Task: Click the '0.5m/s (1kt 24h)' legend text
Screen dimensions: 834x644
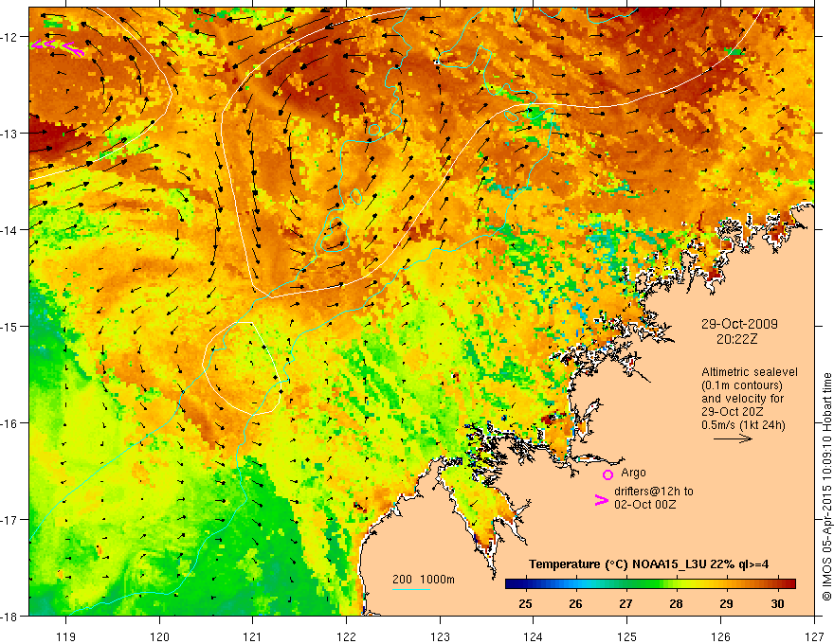Action: [x=743, y=425]
